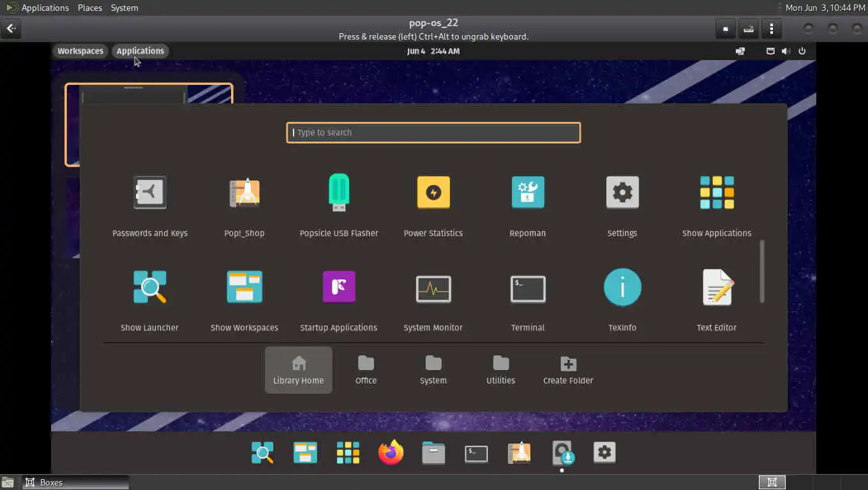Open host Places menu
The width and height of the screenshot is (868, 490).
(90, 8)
